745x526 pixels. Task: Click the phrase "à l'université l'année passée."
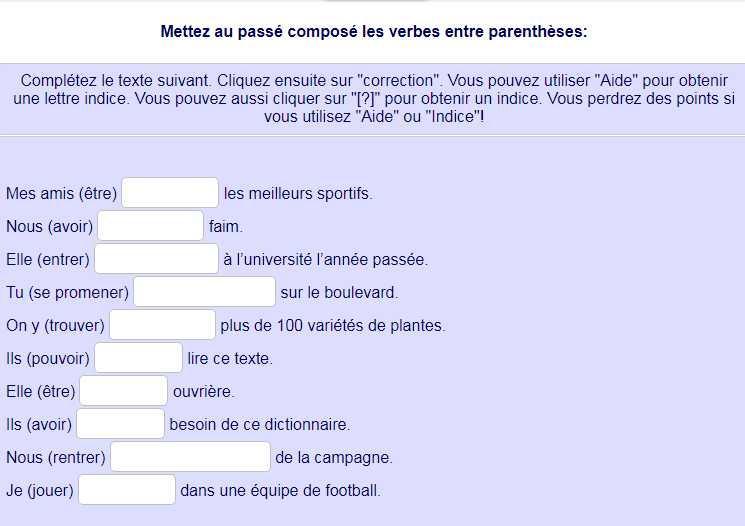[x=325, y=260]
